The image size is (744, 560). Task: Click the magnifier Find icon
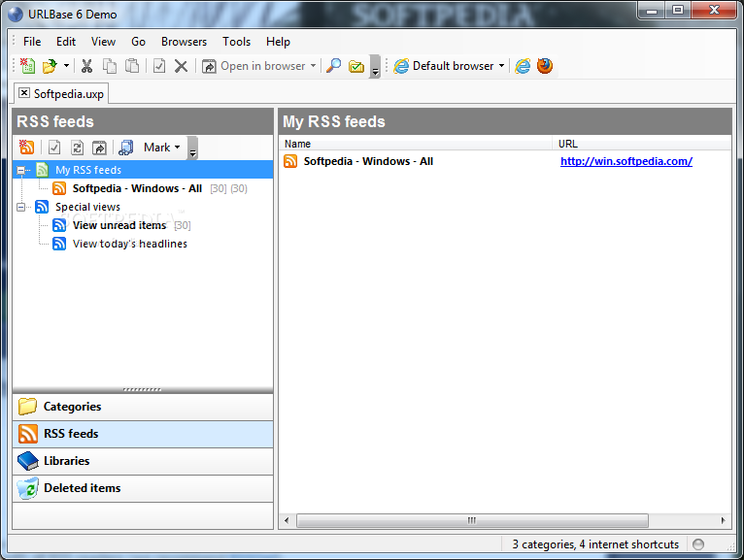tap(333, 66)
